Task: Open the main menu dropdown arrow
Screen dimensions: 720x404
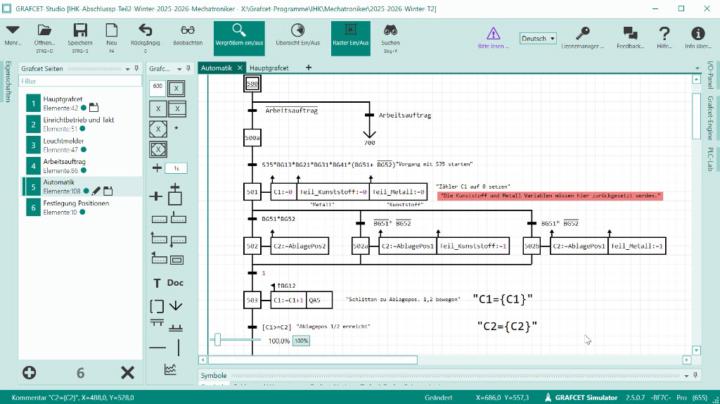Action: pos(12,30)
